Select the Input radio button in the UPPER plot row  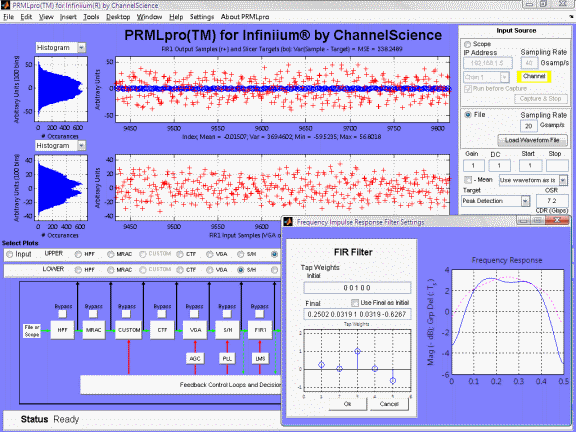[10, 254]
